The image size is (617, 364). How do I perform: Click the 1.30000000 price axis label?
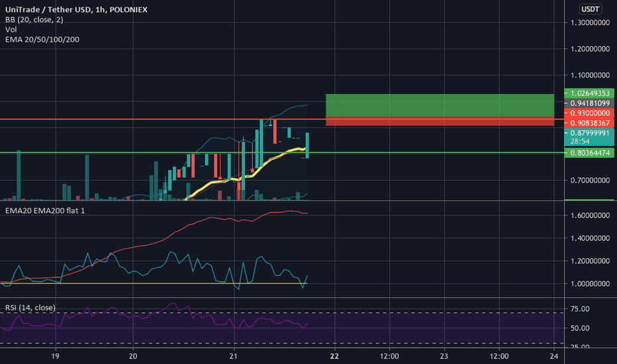point(590,23)
